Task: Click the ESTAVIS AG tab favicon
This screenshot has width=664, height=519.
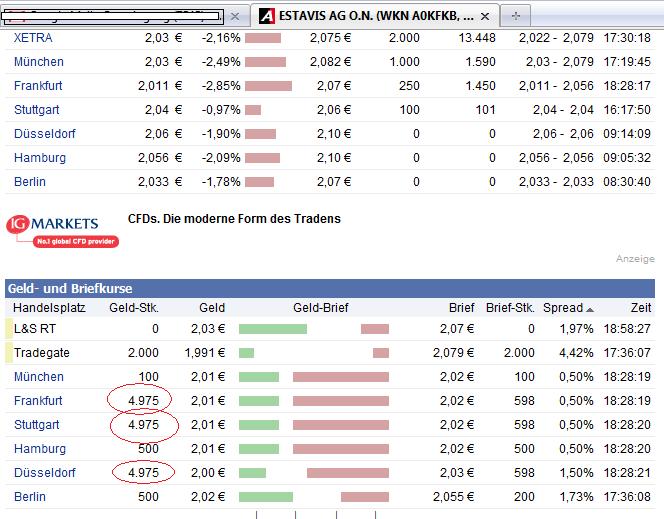Action: [x=266, y=17]
